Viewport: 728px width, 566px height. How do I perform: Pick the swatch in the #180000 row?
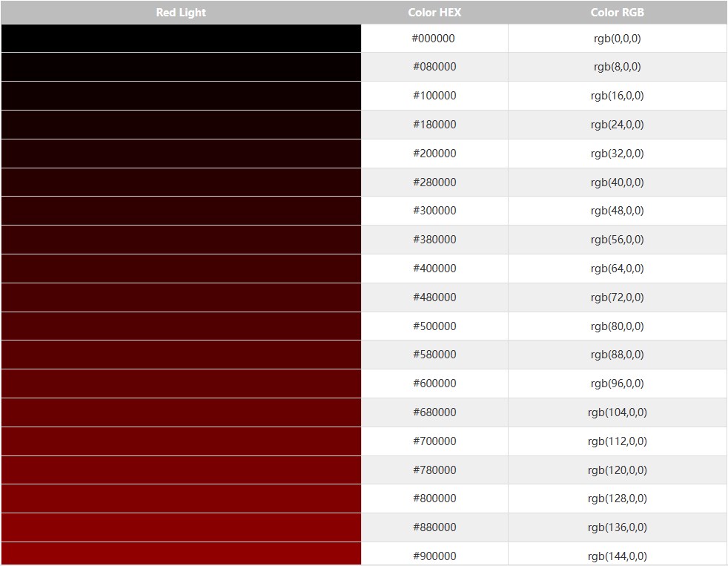pos(181,125)
